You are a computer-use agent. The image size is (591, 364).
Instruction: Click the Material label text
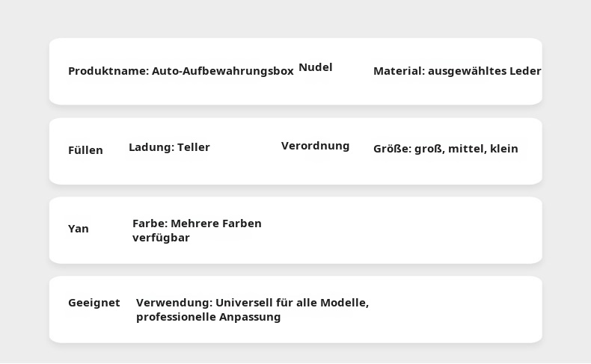[399, 71]
